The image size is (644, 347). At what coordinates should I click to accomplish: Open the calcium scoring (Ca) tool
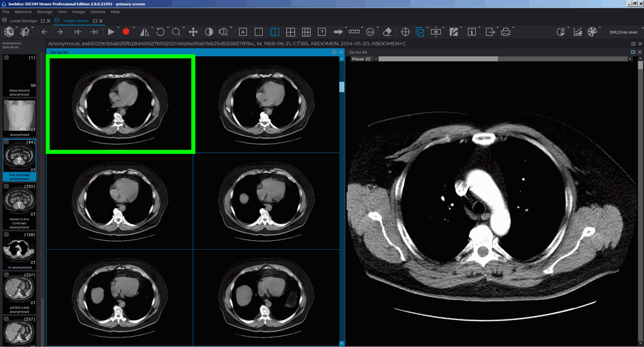click(x=370, y=32)
